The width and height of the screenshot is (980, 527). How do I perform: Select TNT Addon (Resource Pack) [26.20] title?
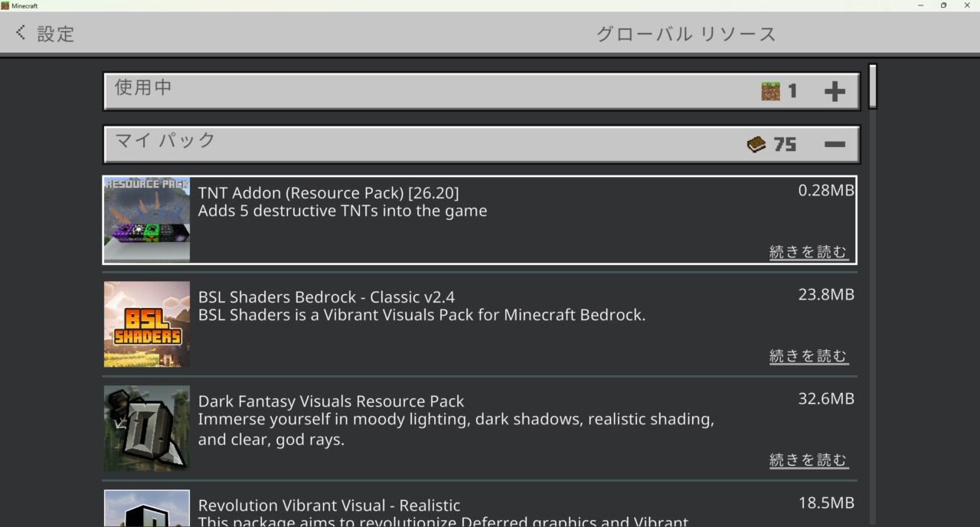pos(328,192)
